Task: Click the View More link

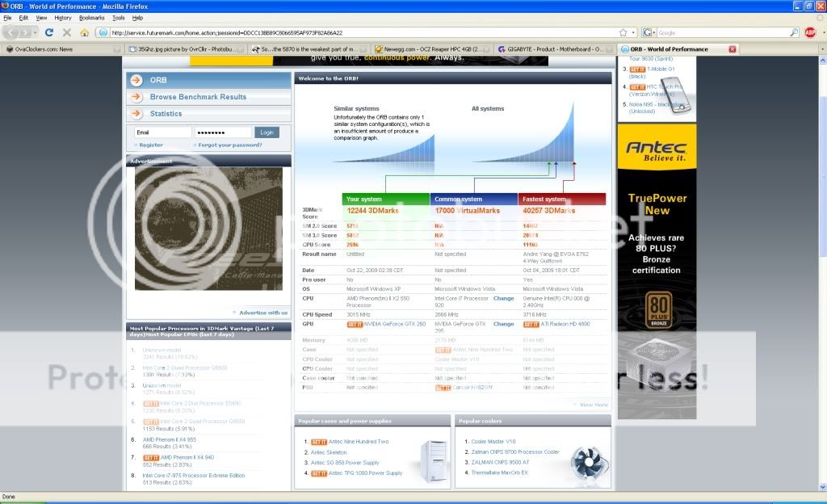Action: [594, 405]
